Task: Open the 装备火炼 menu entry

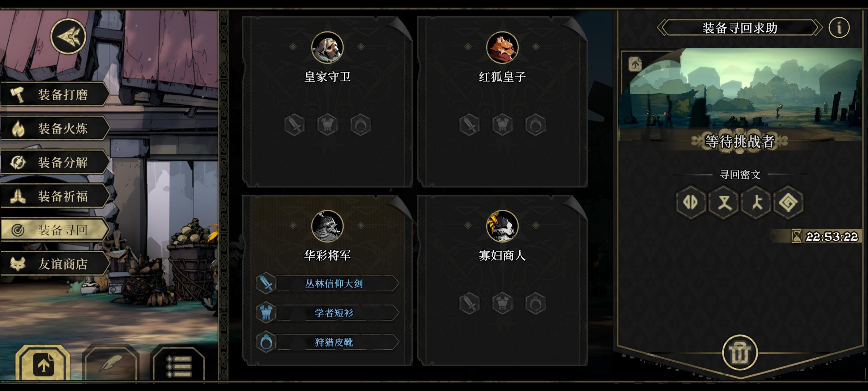Action: [54, 128]
